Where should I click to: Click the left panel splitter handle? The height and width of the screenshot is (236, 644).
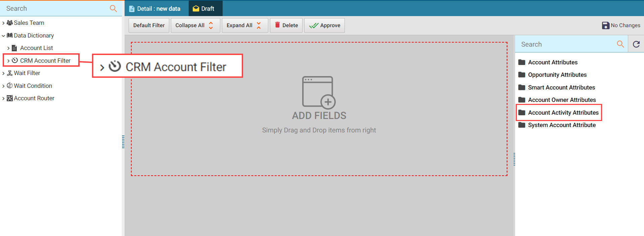[x=123, y=142]
